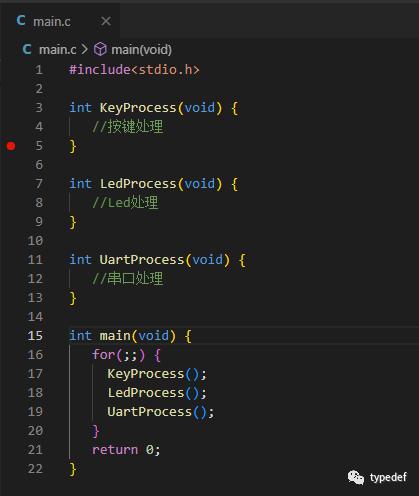419x496 pixels.
Task: Toggle a breakpoint beside line number 17
Action: point(11,374)
